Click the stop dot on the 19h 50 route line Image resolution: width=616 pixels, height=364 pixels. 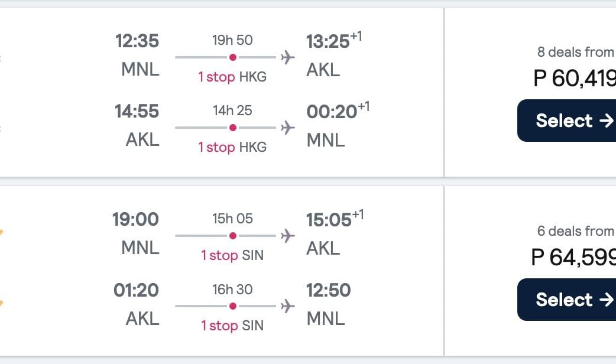click(x=233, y=58)
